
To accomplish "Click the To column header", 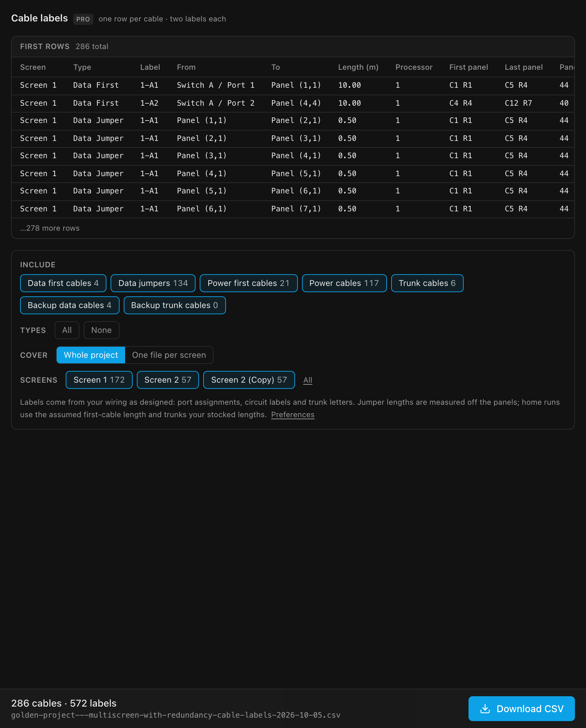I will [x=275, y=67].
